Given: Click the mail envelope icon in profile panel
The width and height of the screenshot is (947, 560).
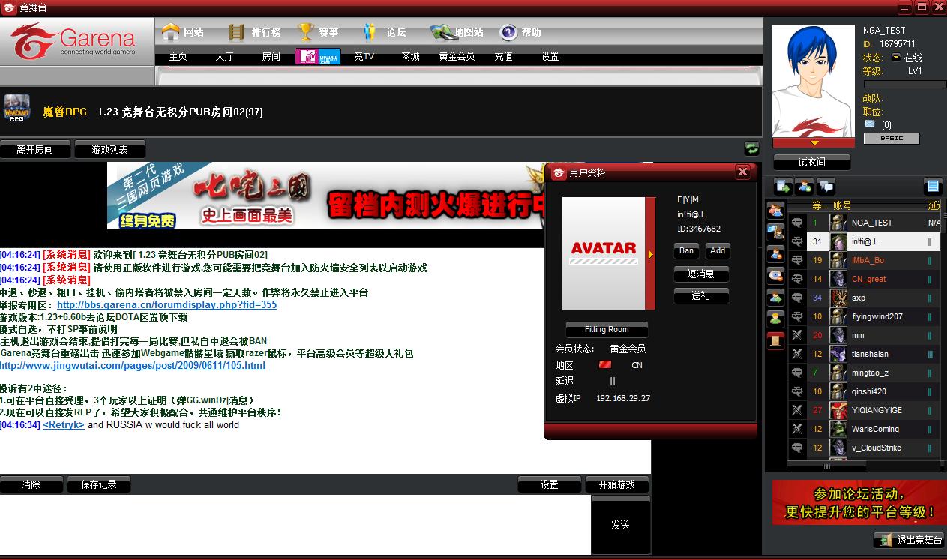Looking at the screenshot, I should (x=869, y=124).
